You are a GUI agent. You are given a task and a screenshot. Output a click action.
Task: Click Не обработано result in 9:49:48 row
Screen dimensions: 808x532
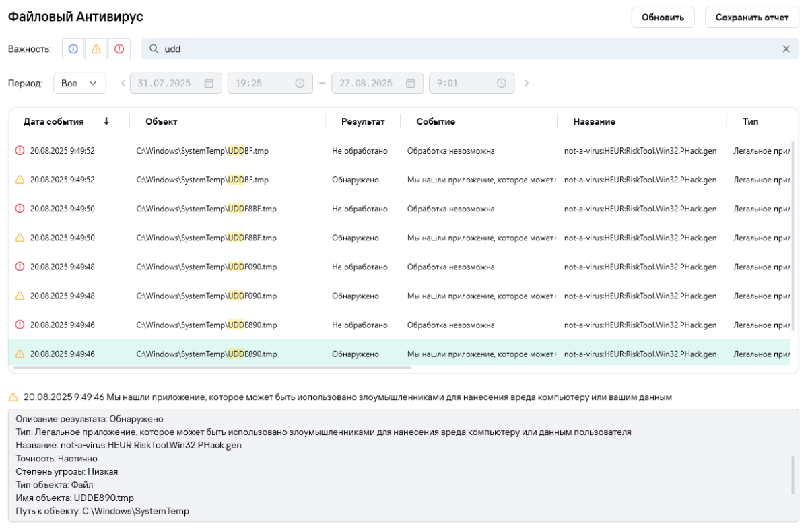pos(360,267)
